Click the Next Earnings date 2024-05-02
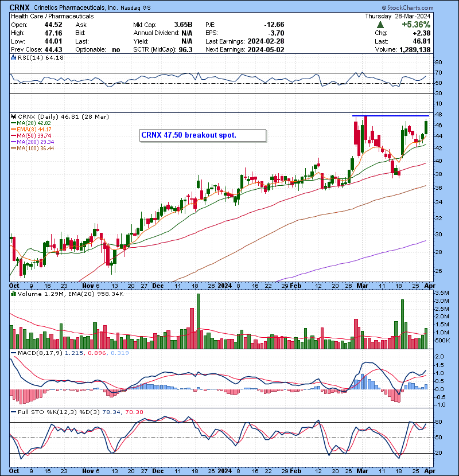The image size is (459, 476). click(266, 49)
